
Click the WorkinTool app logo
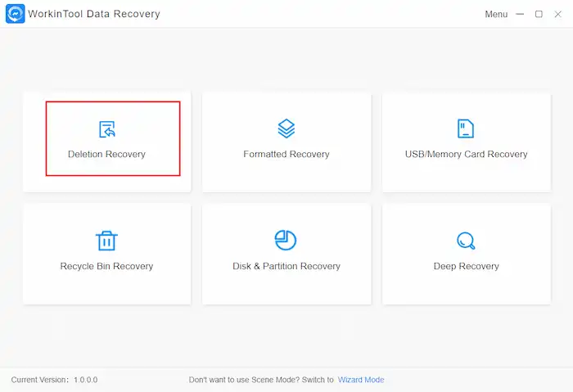(x=15, y=14)
